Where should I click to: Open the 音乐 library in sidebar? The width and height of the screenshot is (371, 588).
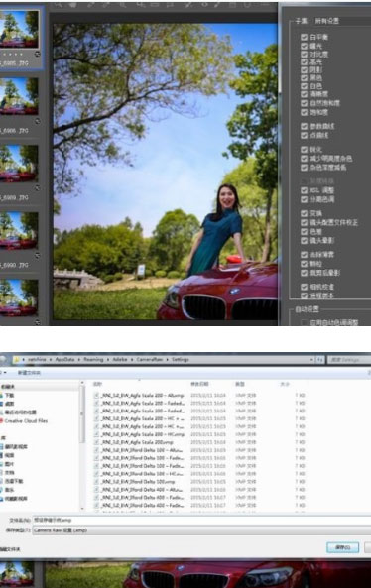(x=9, y=490)
